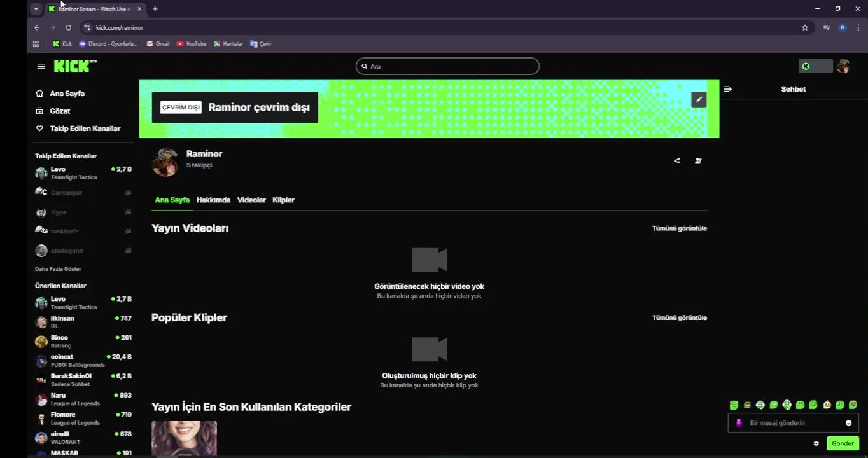Open the account avatar menu at top right
This screenshot has width=868, height=458.
coord(843,66)
